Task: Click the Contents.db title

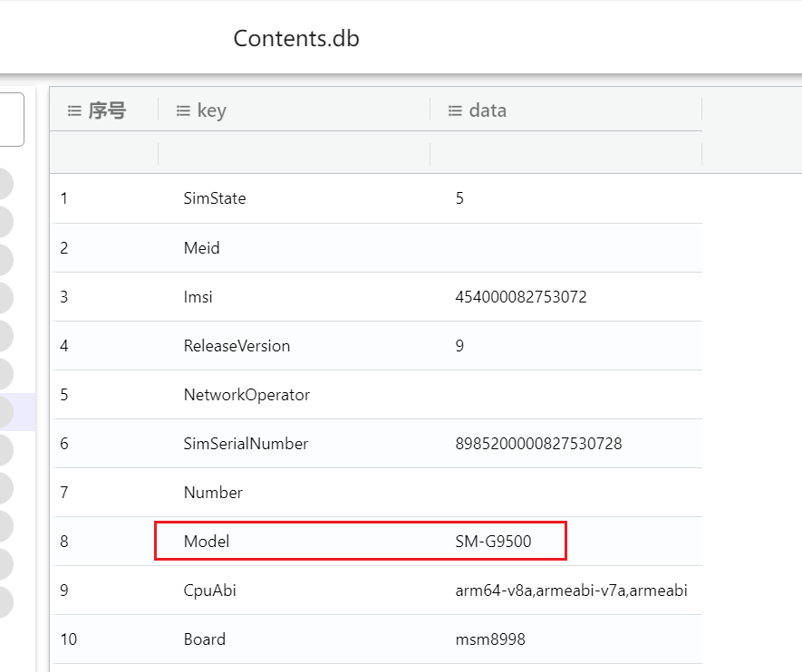Action: click(x=296, y=39)
